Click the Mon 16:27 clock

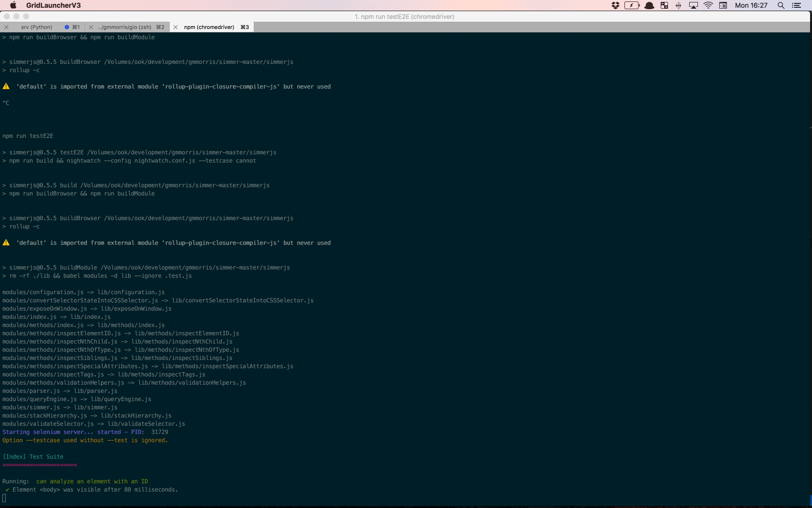pos(751,5)
